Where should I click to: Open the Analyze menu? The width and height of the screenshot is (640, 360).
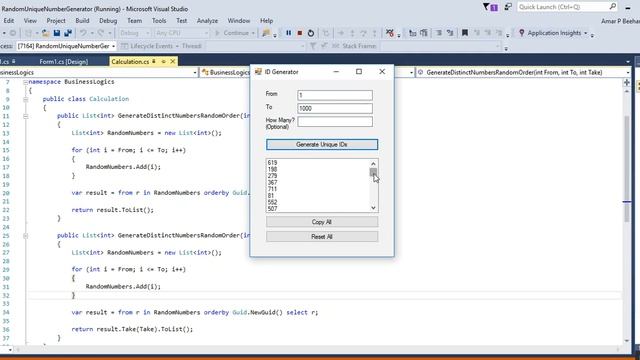click(x=207, y=20)
